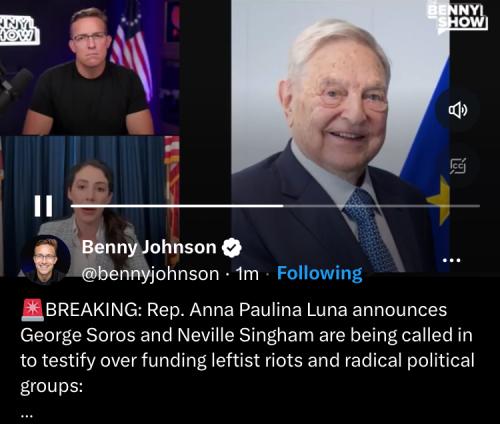The image size is (500, 424).
Task: Click the partial Show logo at top left
Action: coord(19,31)
